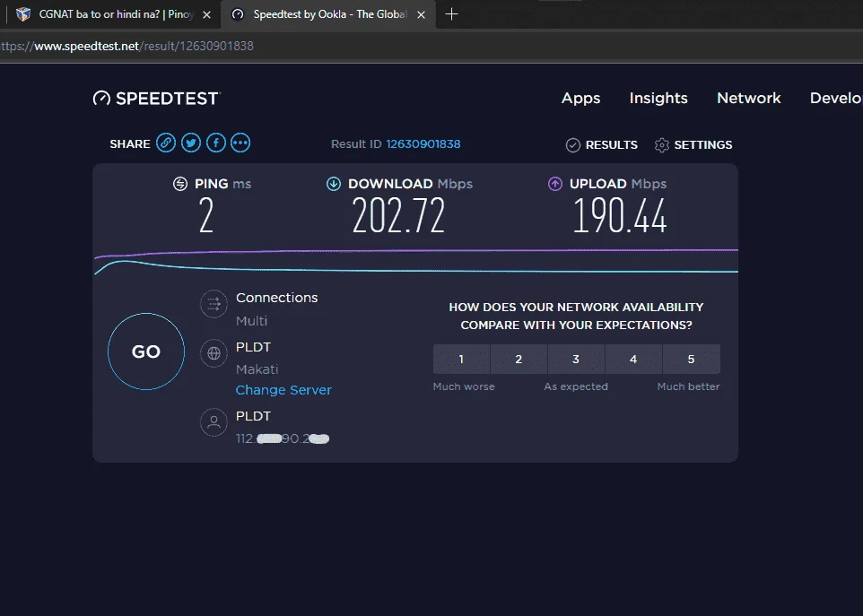Viewport: 863px width, 616px height.
Task: Open a new browser tab
Action: point(451,14)
